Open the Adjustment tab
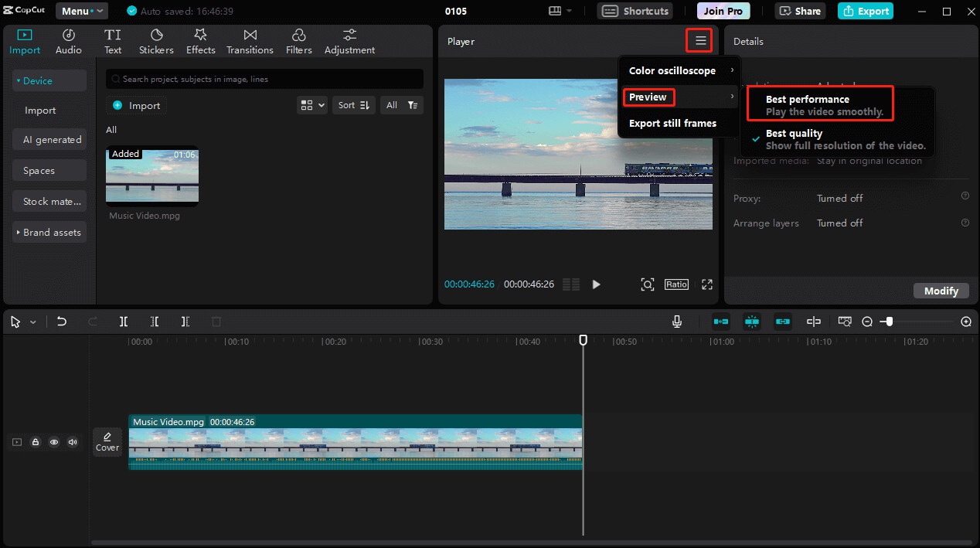This screenshot has width=980, height=548. [x=349, y=42]
